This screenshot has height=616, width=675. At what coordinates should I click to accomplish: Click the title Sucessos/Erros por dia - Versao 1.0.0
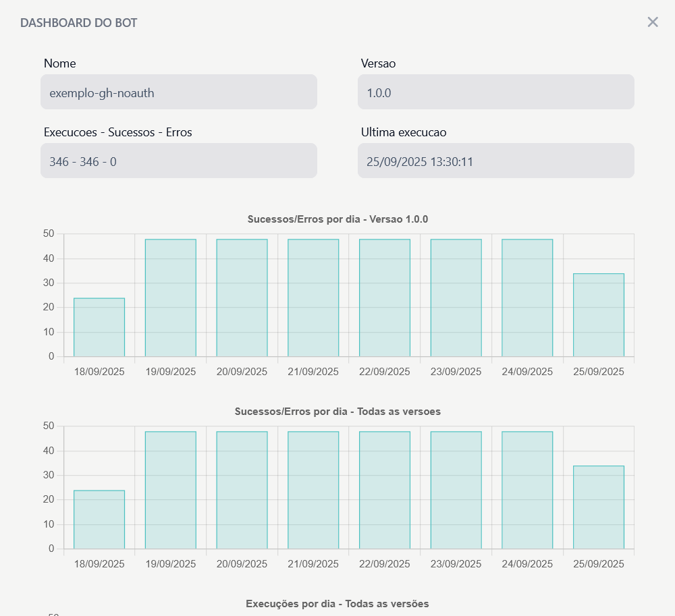click(337, 219)
